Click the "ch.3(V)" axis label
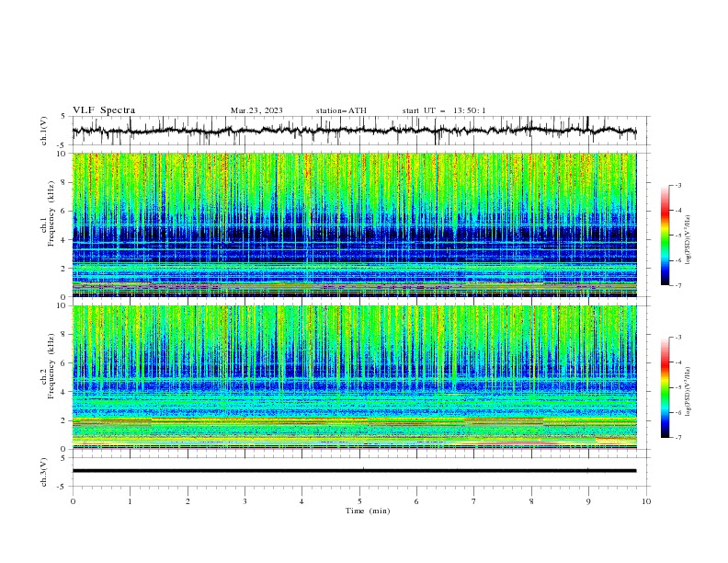 coord(44,472)
